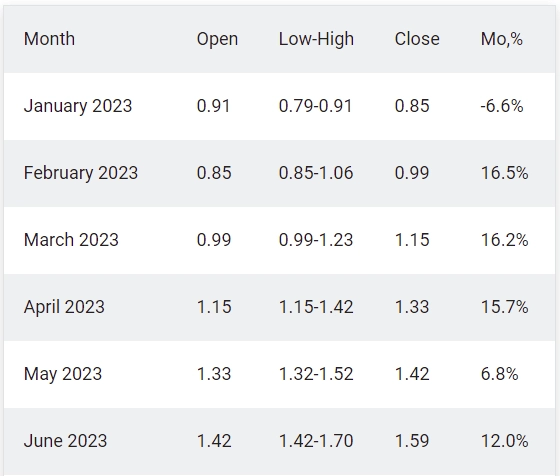Click the Mo,% column header
Viewport: 560px width, 476px height.
point(501,39)
